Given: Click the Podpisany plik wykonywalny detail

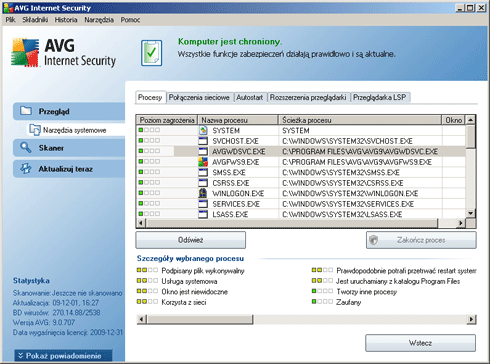Looking at the screenshot, I should pyautogui.click(x=203, y=271).
